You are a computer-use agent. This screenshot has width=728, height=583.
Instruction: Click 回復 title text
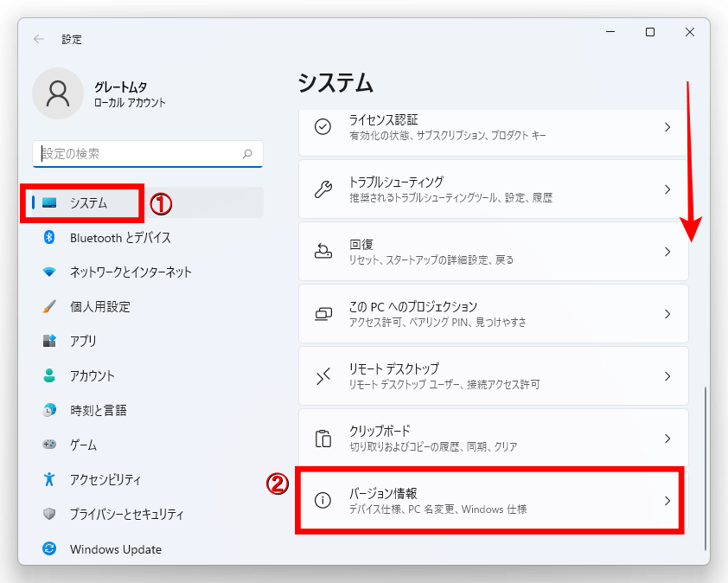[361, 244]
